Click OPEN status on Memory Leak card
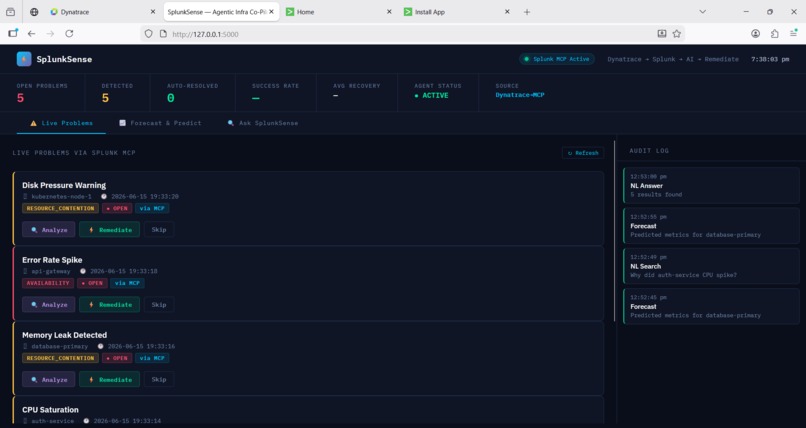The height and width of the screenshot is (428, 806). (x=117, y=358)
